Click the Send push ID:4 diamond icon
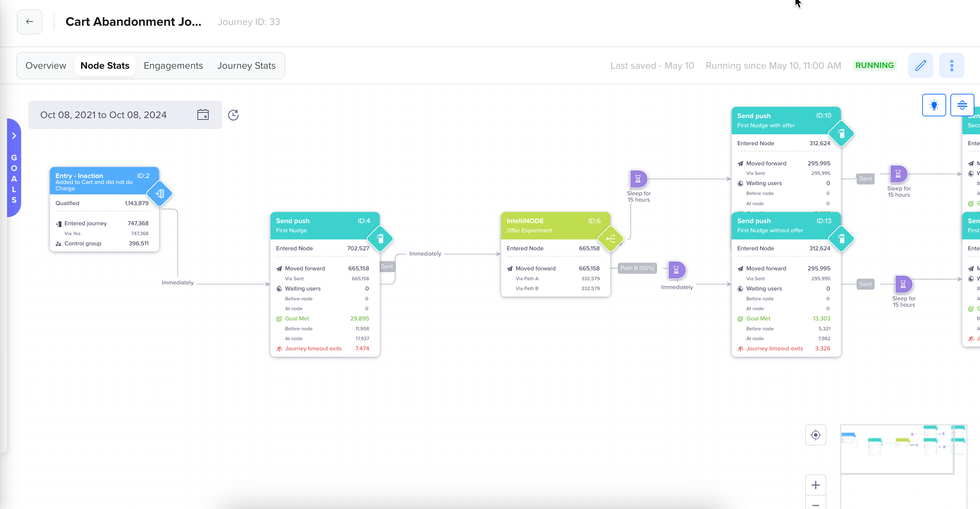Screen dimensions: 980x509 coord(380,239)
